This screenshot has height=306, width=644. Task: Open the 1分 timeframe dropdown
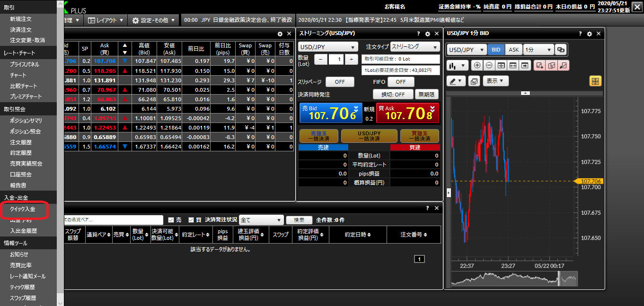coord(538,50)
